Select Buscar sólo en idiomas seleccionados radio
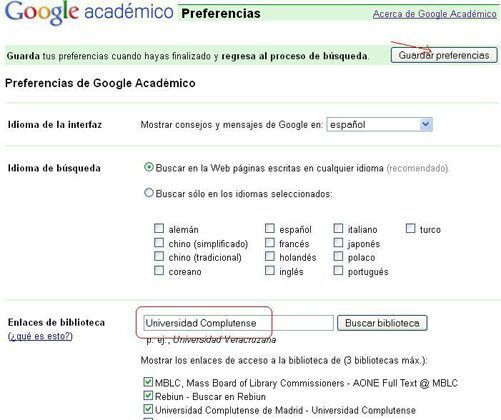This screenshot has width=501, height=420. click(x=149, y=193)
